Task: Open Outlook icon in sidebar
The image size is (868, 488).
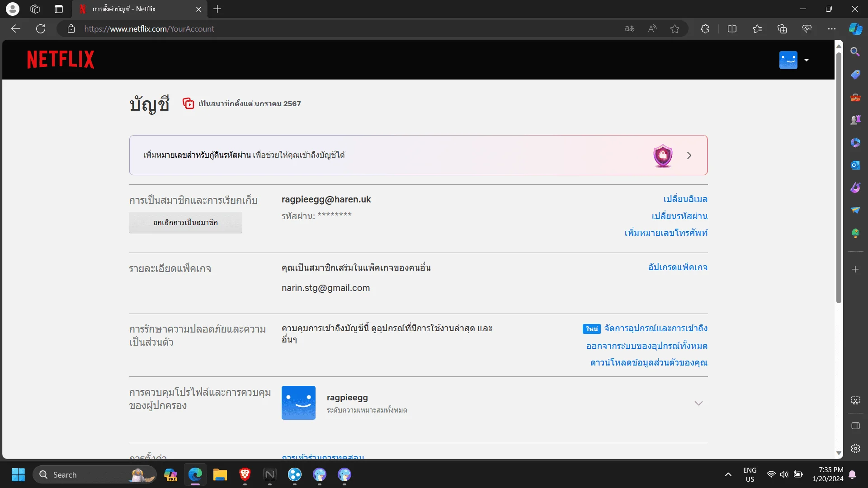Action: [855, 165]
